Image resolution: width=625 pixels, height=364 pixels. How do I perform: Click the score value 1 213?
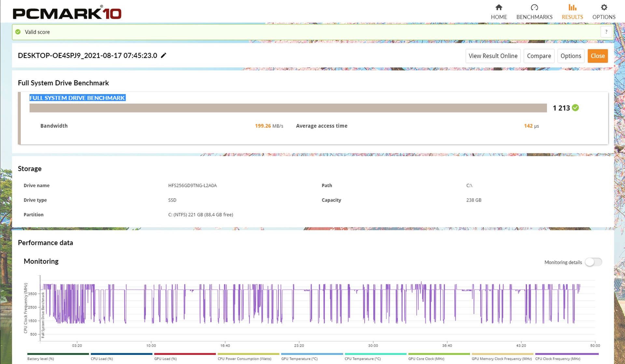tap(561, 108)
